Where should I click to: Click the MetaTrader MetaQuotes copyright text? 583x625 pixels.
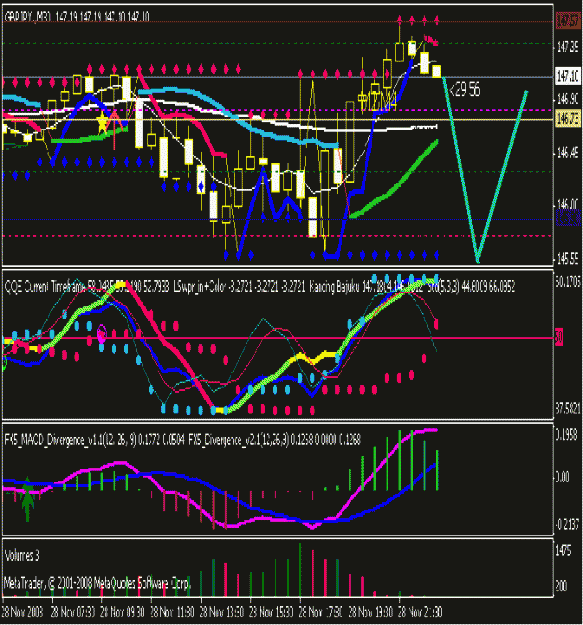tap(97, 584)
